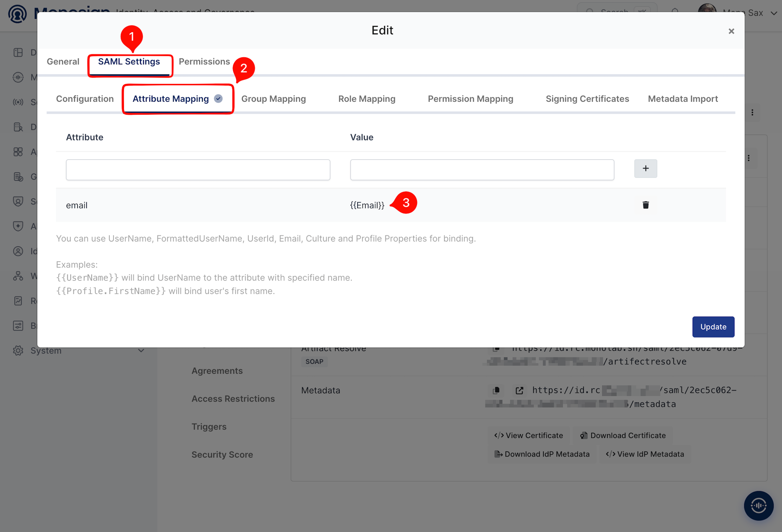This screenshot has height=532, width=782.
Task: Click the reports chart sidebar icon
Action: [18, 301]
